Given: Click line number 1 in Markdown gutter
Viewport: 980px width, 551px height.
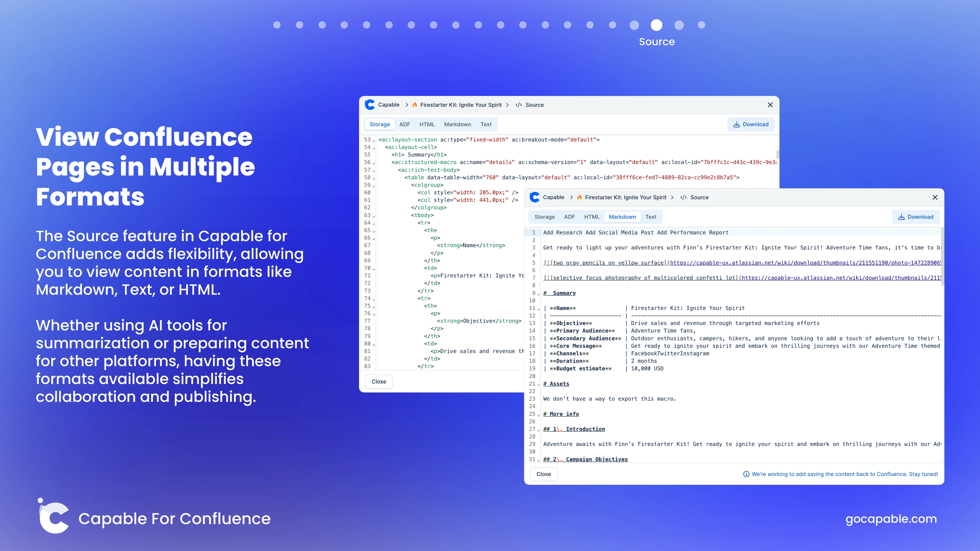Looking at the screenshot, I should click(x=533, y=232).
